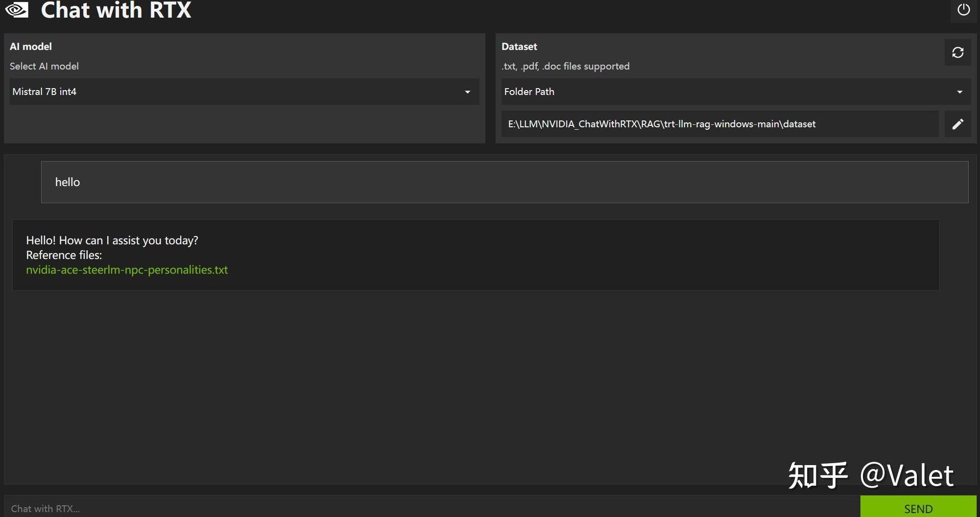This screenshot has height=517, width=980.
Task: Open the Folder Path dataset dropdown
Action: (736, 92)
